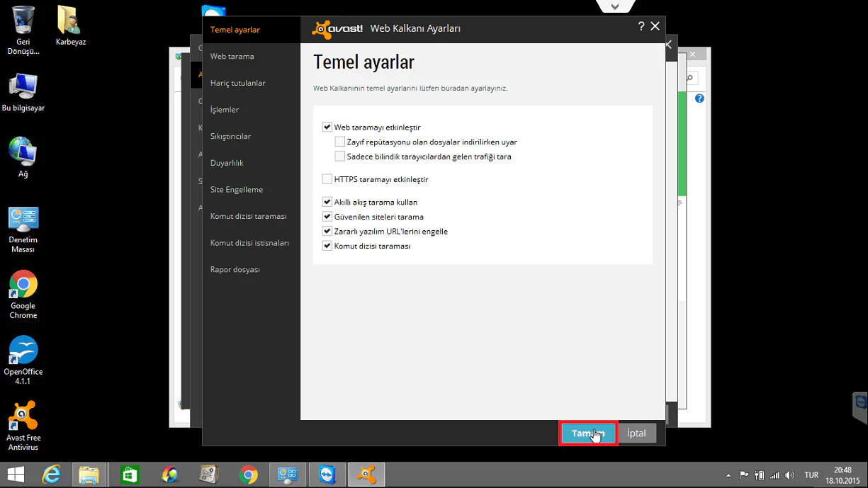The height and width of the screenshot is (488, 868).
Task: Open Windows Store taskbar icon
Action: coord(130,475)
